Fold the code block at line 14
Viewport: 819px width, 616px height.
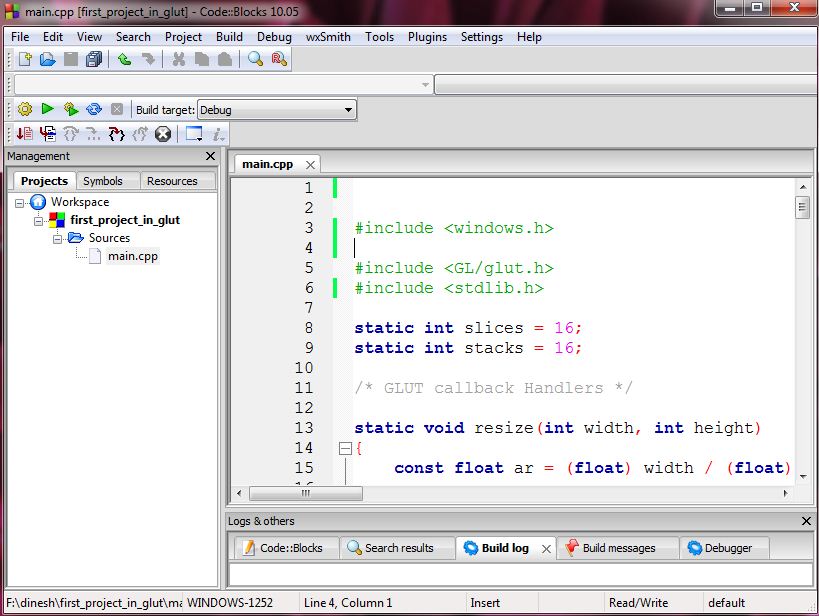pos(345,448)
